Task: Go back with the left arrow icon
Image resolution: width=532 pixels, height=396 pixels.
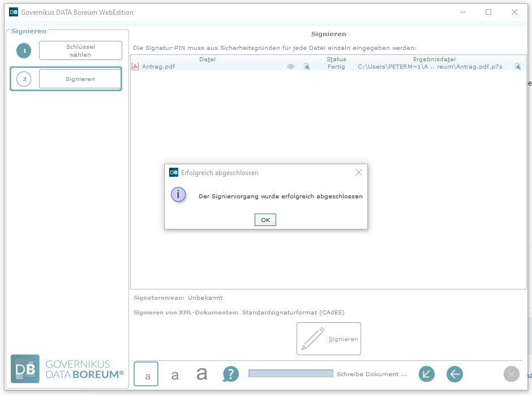Action: tap(454, 374)
